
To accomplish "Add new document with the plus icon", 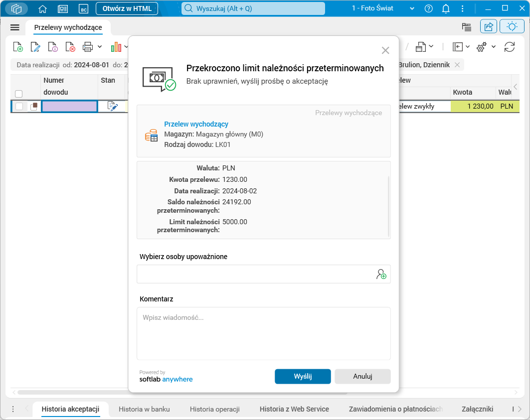I will pyautogui.click(x=18, y=47).
